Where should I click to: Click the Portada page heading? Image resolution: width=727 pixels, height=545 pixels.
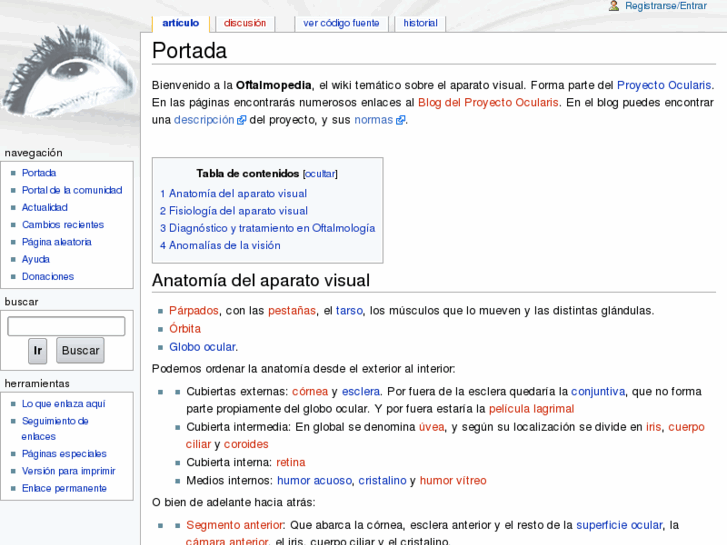(x=189, y=51)
